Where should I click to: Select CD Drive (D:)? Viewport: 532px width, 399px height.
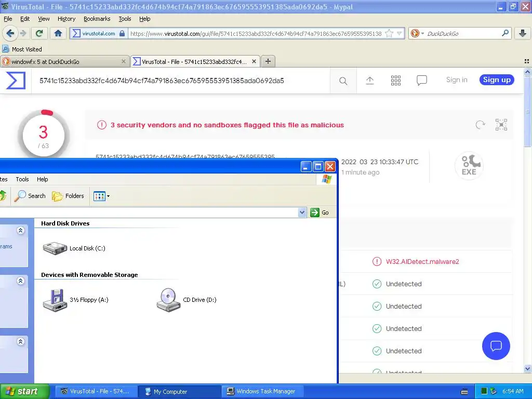187,300
